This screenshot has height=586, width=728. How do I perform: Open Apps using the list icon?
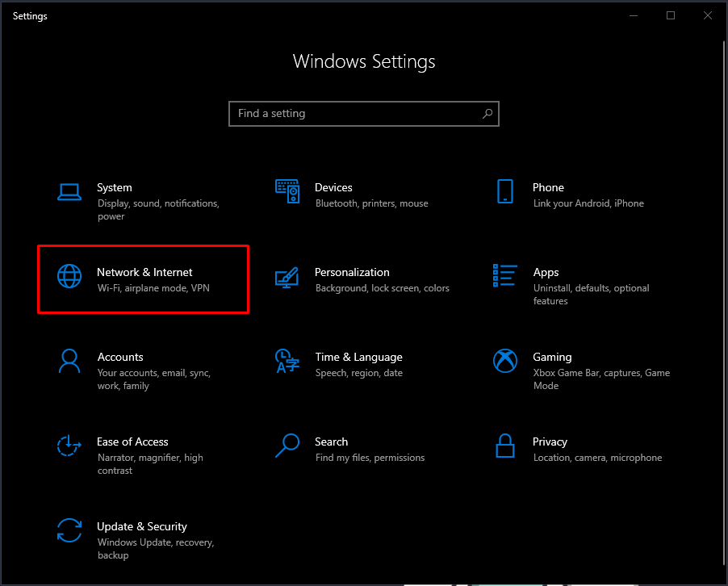pos(505,276)
